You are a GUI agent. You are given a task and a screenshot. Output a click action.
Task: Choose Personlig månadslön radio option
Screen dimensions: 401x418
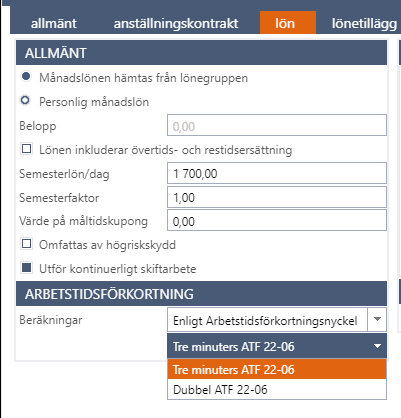(x=25, y=100)
